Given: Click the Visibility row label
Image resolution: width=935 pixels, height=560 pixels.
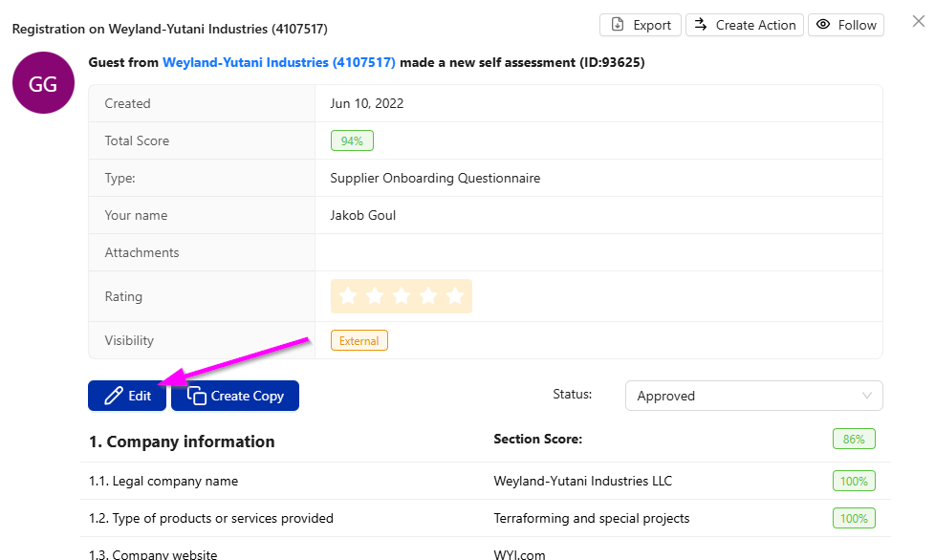Looking at the screenshot, I should pos(129,340).
